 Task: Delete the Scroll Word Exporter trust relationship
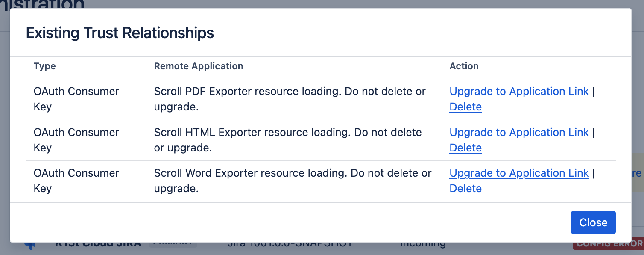pyautogui.click(x=465, y=188)
